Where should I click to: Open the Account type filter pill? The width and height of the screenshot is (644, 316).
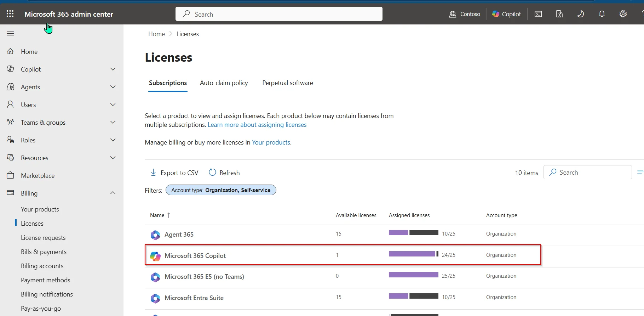pos(221,190)
